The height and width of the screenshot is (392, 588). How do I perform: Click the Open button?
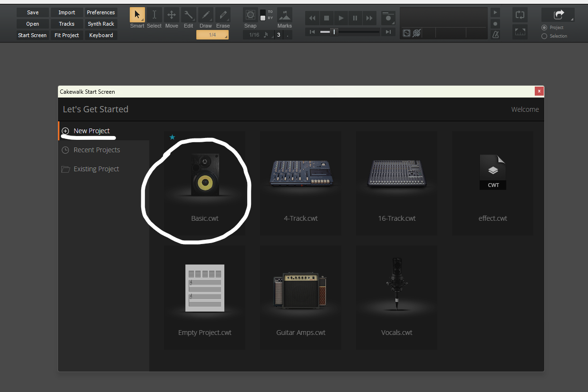(x=33, y=24)
